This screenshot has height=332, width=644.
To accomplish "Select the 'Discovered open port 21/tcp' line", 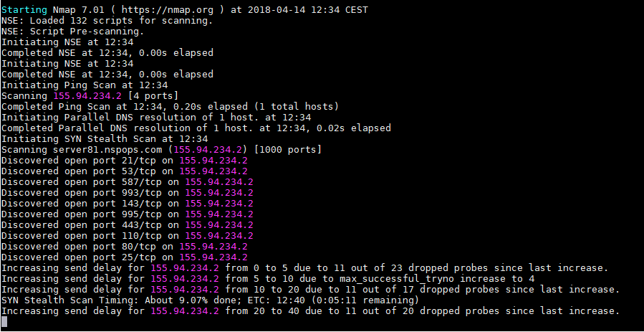I will [124, 160].
